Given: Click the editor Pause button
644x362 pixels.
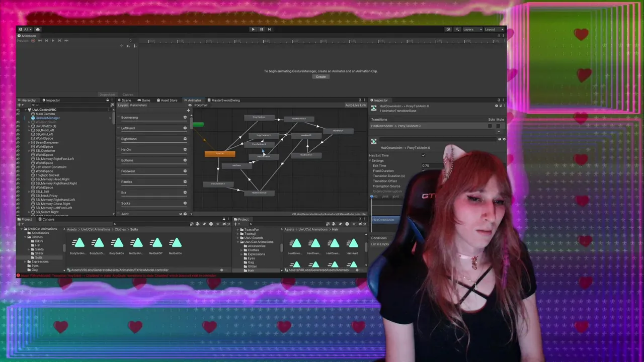Looking at the screenshot, I should click(x=261, y=29).
